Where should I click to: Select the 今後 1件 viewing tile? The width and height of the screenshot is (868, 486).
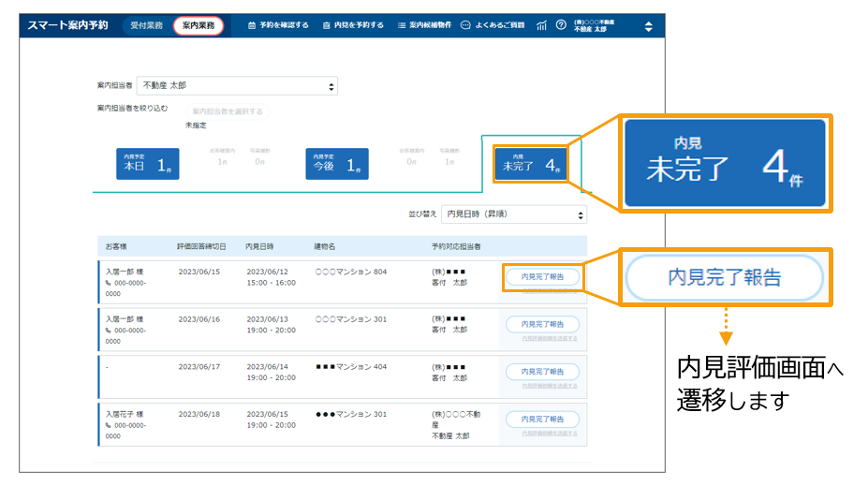(337, 164)
